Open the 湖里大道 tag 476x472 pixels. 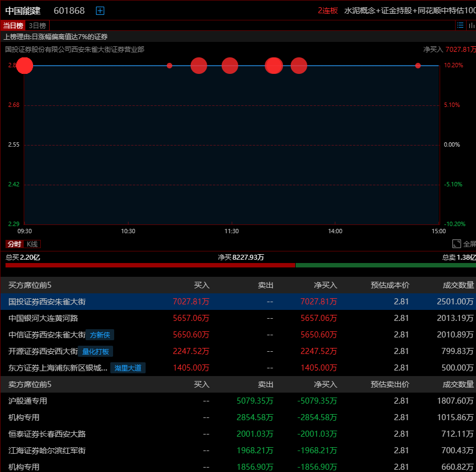pos(128,368)
